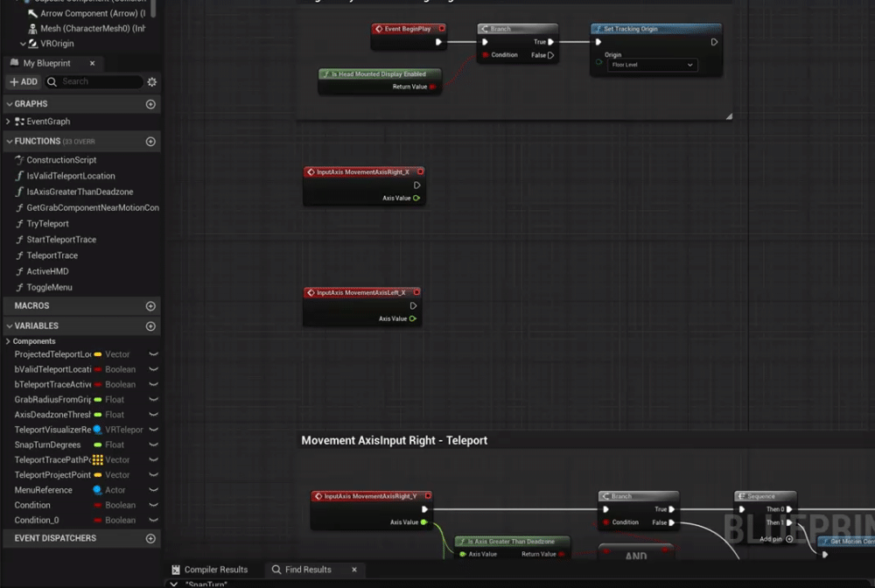Toggle visibility eye for bValidTeleportLocation variable

coord(153,369)
